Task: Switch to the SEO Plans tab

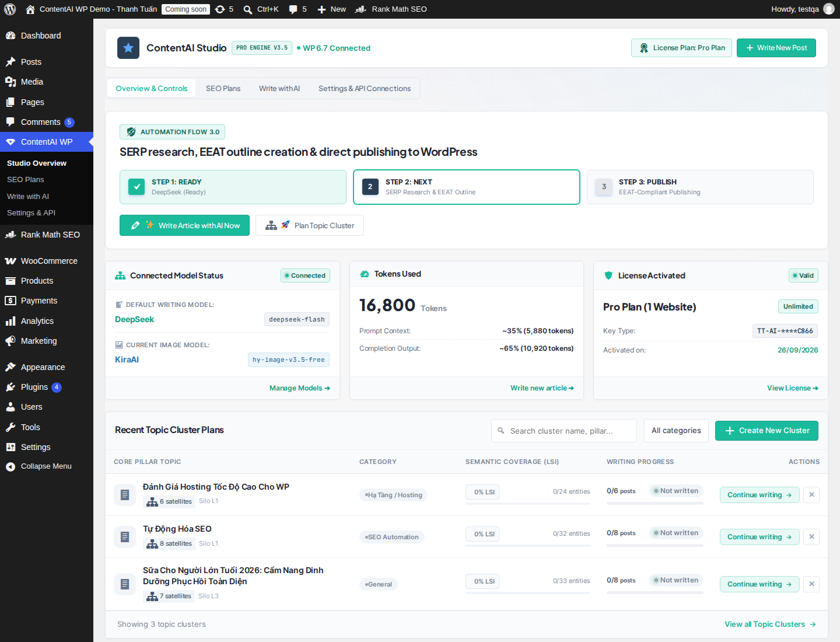Action: tap(223, 89)
